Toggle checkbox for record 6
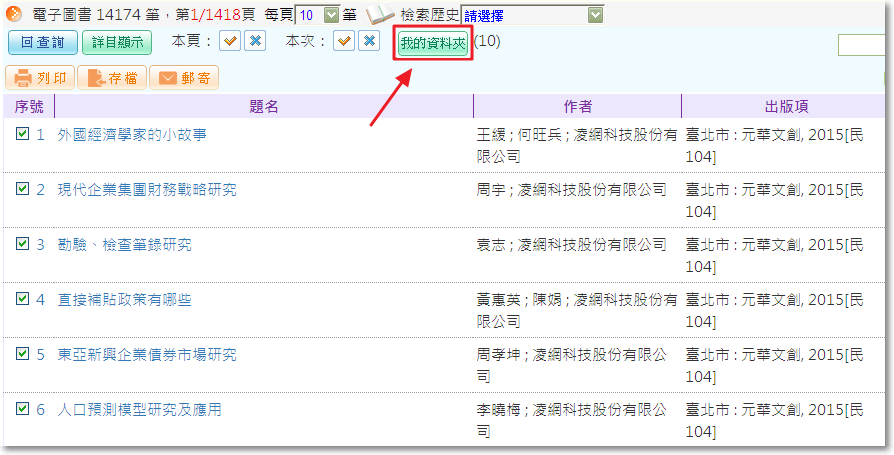This screenshot has height=455, width=894. pyautogui.click(x=22, y=408)
